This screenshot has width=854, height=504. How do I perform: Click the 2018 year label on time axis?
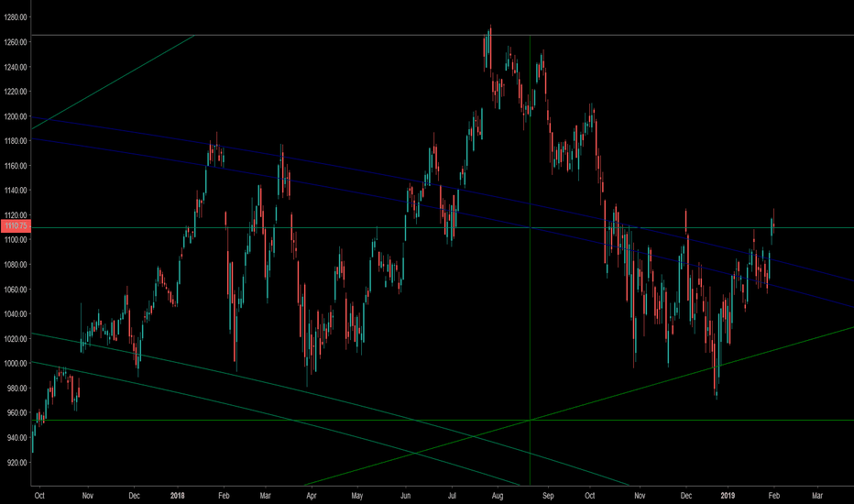pyautogui.click(x=177, y=496)
